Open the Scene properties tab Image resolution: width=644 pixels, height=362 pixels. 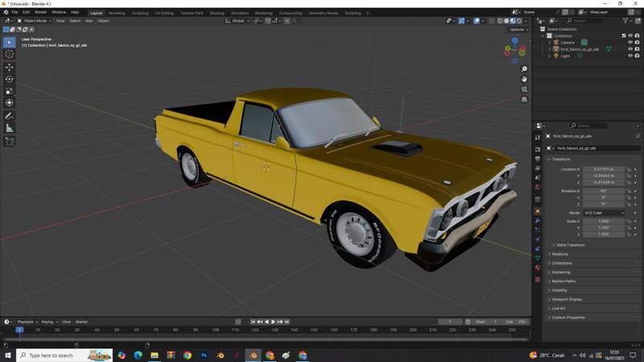pyautogui.click(x=538, y=178)
